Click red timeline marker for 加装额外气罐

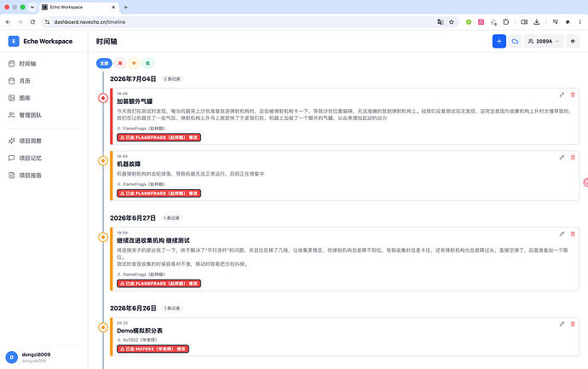pos(103,98)
